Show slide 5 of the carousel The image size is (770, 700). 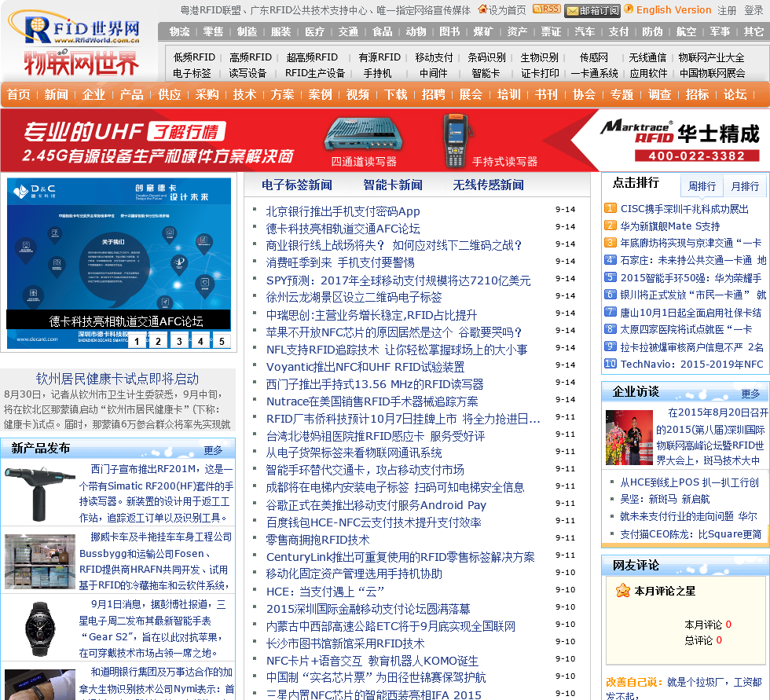(x=222, y=341)
